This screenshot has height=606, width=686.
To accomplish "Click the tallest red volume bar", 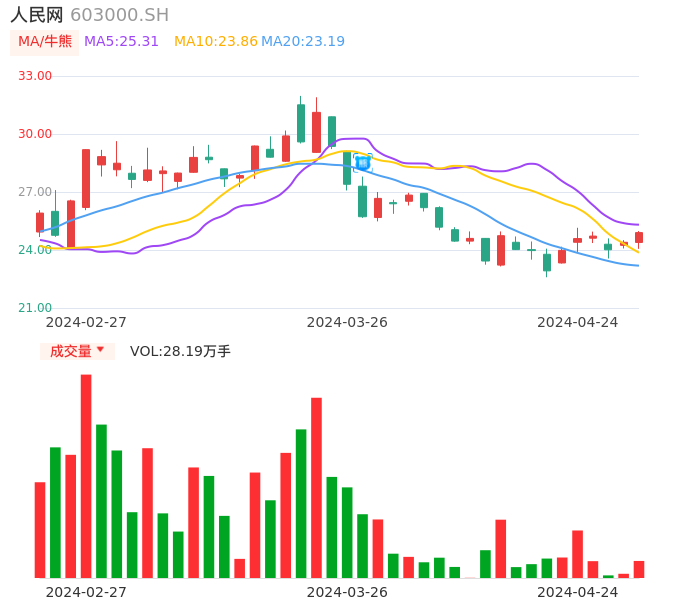I will pyautogui.click(x=86, y=475).
